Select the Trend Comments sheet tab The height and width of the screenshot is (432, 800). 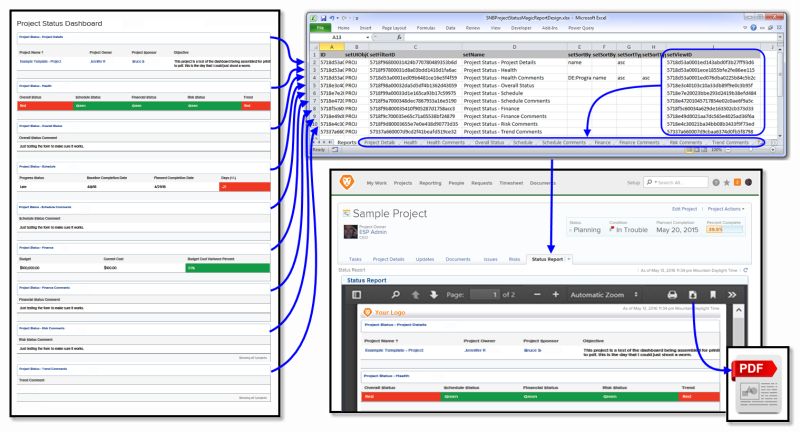click(730, 142)
